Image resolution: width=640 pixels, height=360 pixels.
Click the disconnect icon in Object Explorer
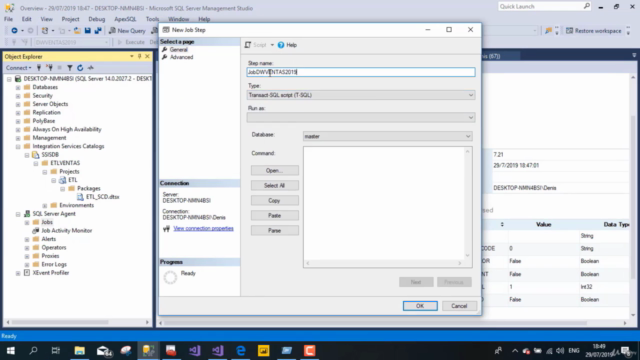click(49, 68)
